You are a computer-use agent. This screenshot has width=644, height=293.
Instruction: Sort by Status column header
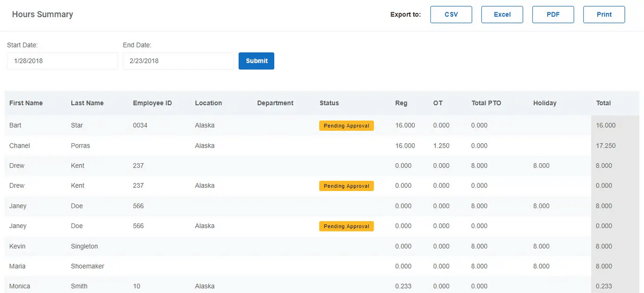[x=329, y=103]
